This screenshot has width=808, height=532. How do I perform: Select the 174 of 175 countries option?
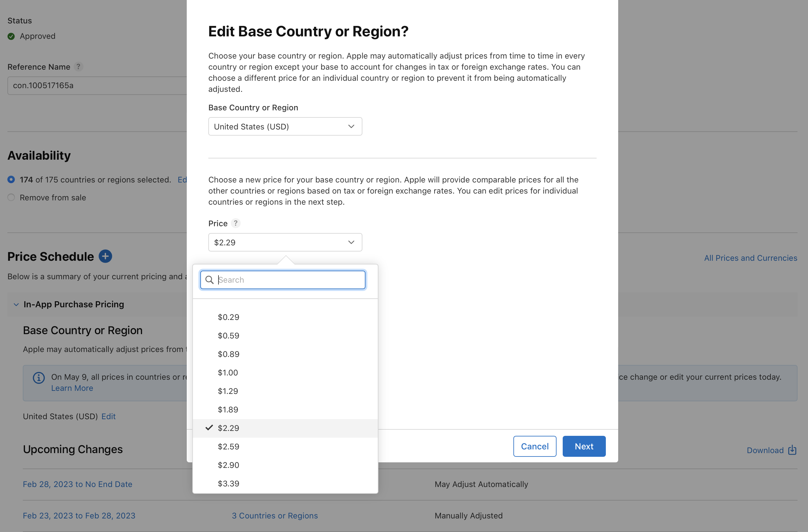click(11, 180)
